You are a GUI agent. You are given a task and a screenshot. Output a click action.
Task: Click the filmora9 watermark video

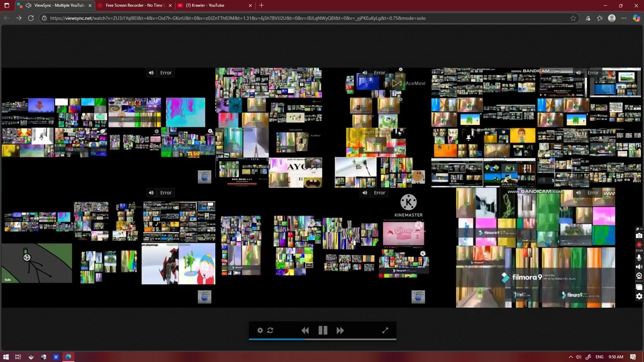(535, 248)
